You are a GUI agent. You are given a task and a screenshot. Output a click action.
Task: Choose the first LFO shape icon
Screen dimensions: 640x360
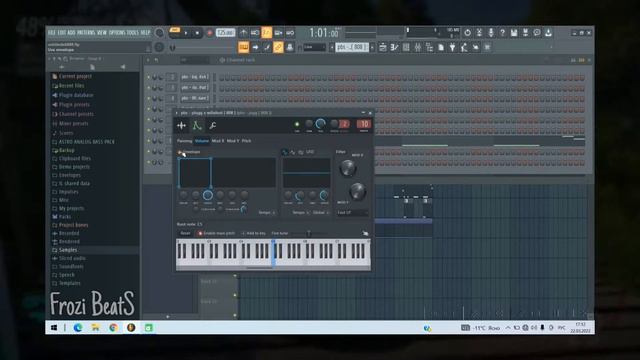285,152
